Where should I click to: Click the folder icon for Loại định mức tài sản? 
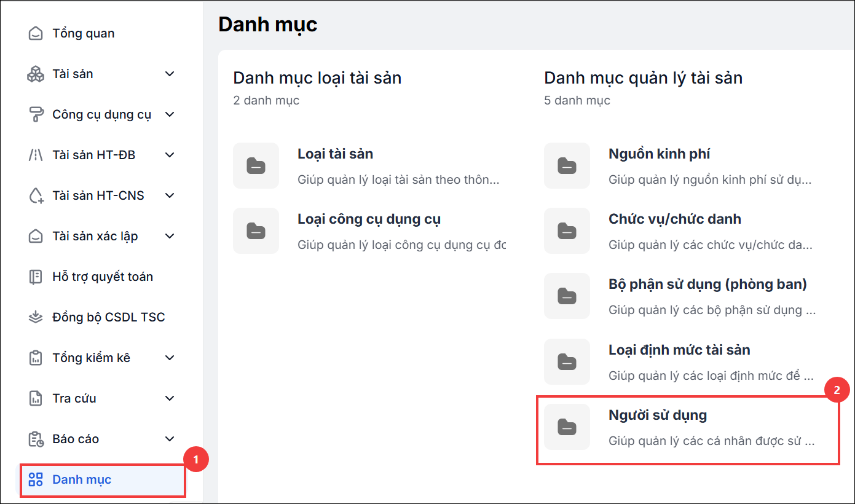click(567, 361)
